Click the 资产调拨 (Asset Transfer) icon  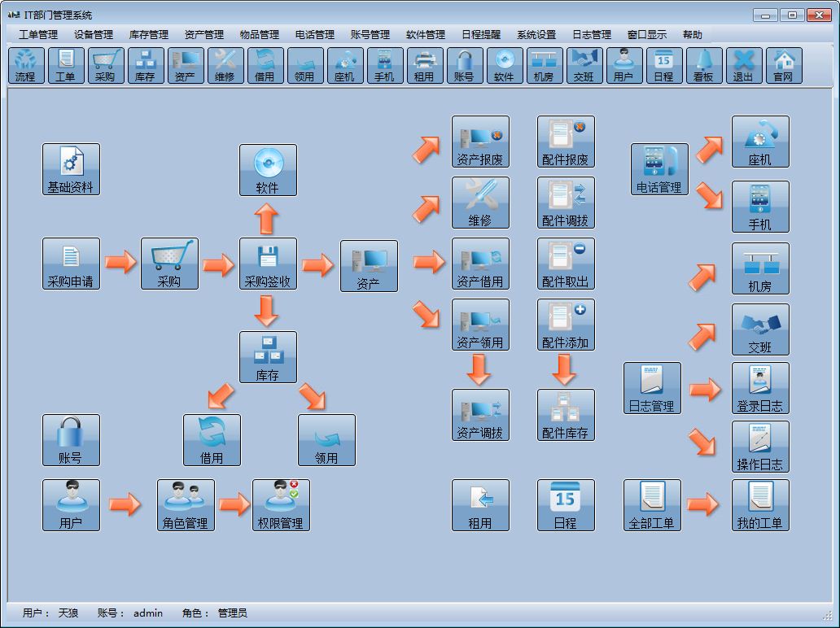480,414
